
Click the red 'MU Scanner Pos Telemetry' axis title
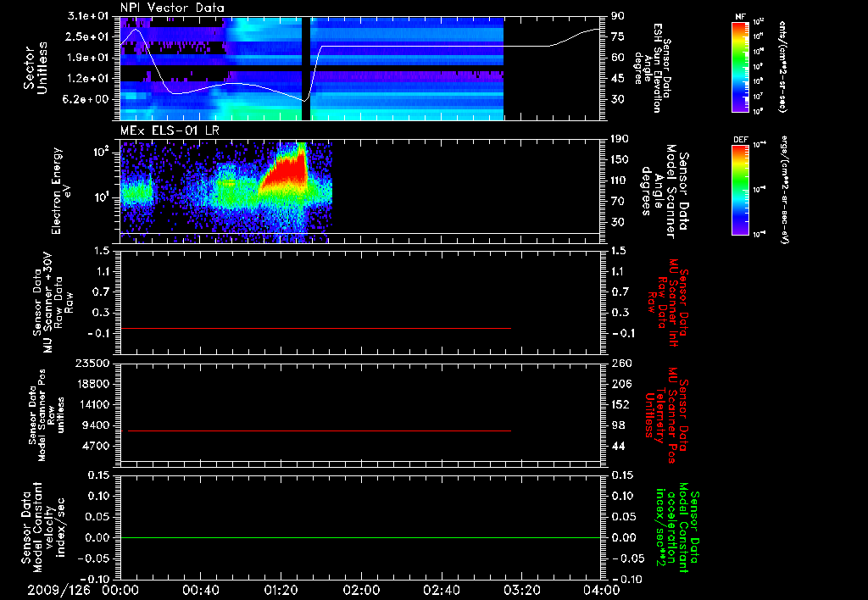[x=666, y=415]
